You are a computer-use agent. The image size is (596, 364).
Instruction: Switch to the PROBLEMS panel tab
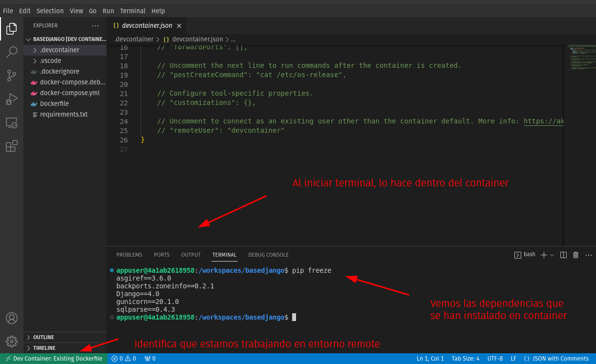coord(129,255)
